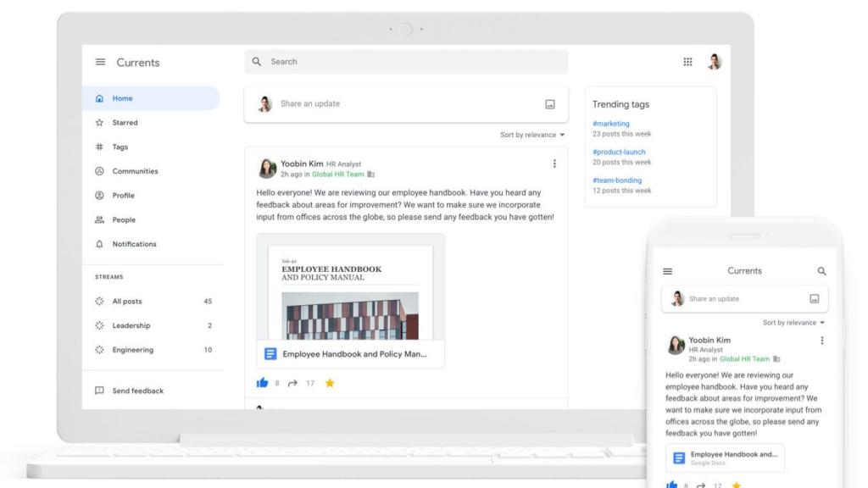Reshare Yoobin Kim's post
The width and height of the screenshot is (868, 488).
click(x=291, y=382)
